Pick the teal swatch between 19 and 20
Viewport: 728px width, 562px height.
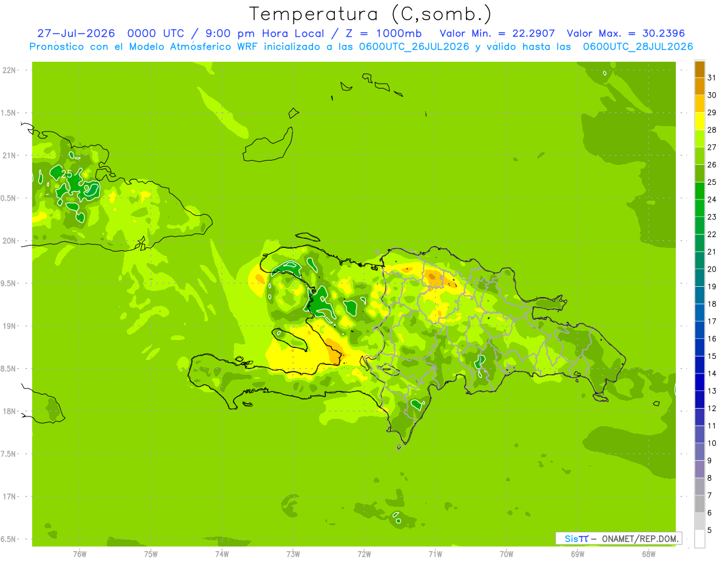coord(699,278)
